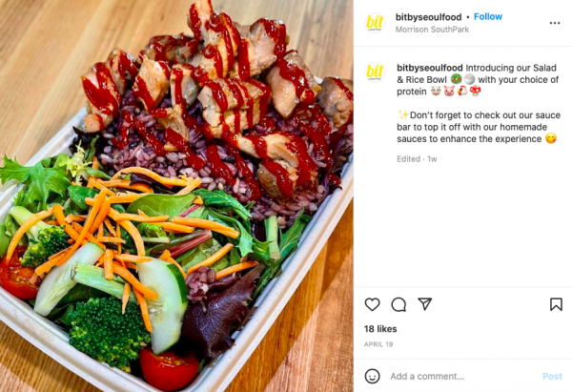Click the bit avatar beside the caption
The width and height of the screenshot is (572, 392).
[375, 72]
